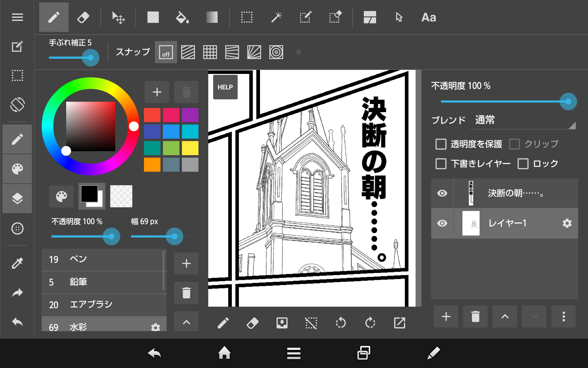Turn snap off with the off button
588x368 pixels.
165,52
